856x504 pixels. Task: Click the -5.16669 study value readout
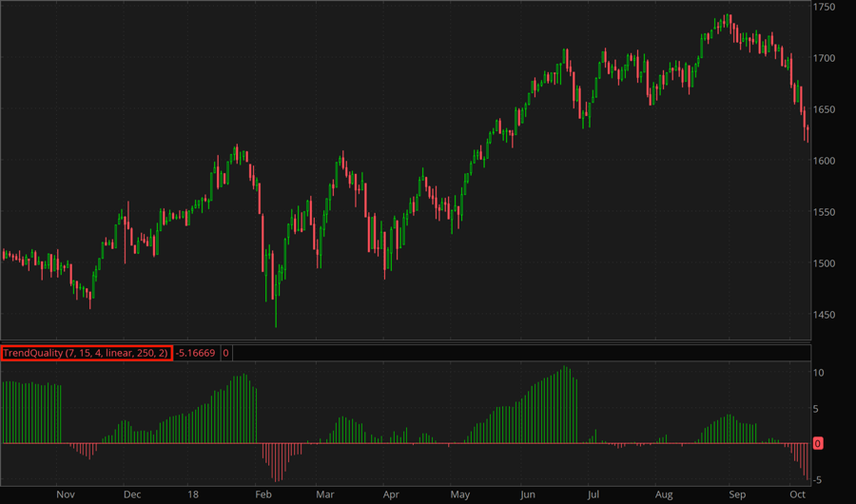coord(196,353)
